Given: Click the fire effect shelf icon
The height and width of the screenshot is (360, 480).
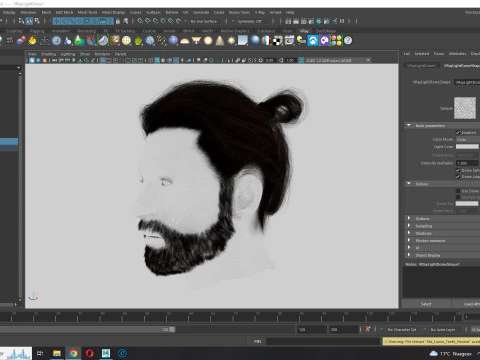Looking at the screenshot, I should (32, 41).
